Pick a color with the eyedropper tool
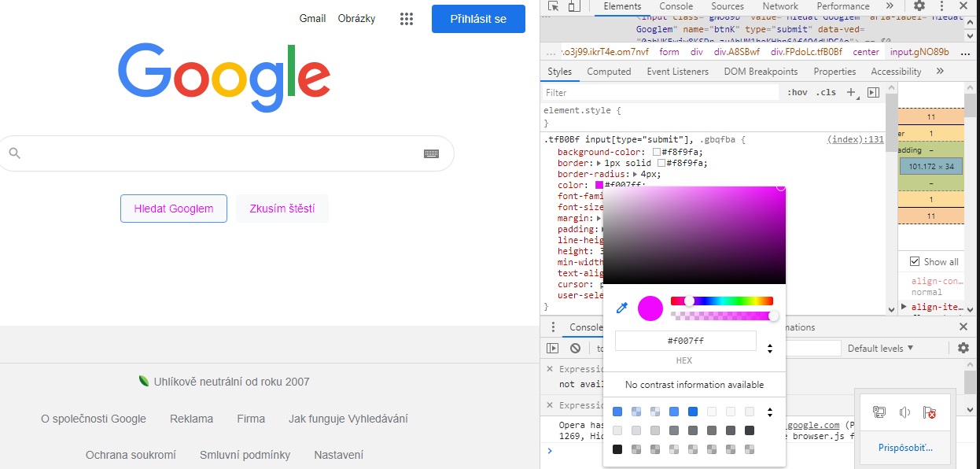Image resolution: width=980 pixels, height=469 pixels. pyautogui.click(x=621, y=308)
